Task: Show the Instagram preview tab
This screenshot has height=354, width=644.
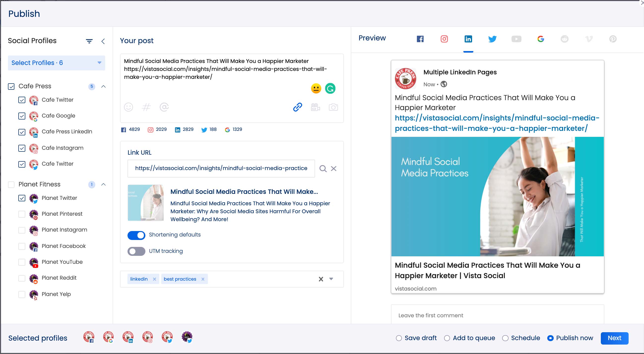Action: coord(444,39)
